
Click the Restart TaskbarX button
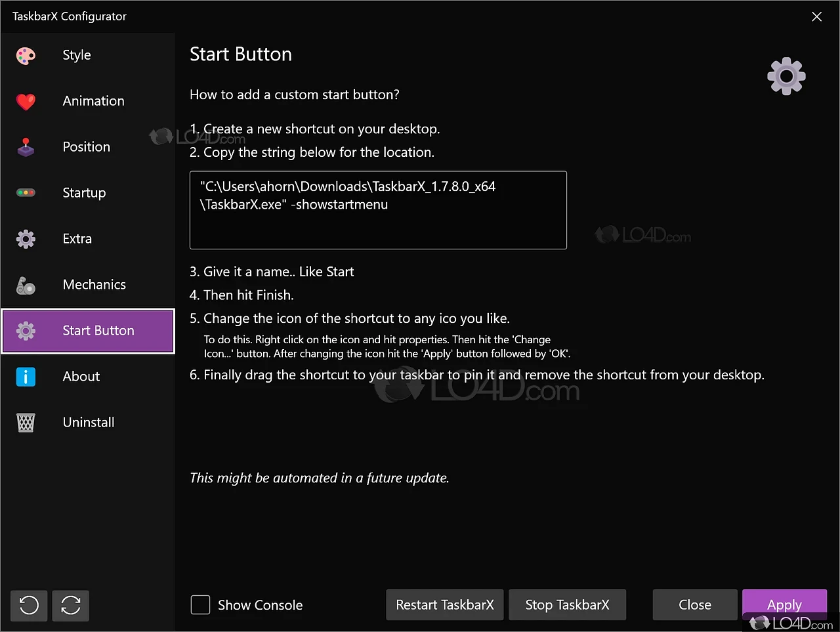444,604
